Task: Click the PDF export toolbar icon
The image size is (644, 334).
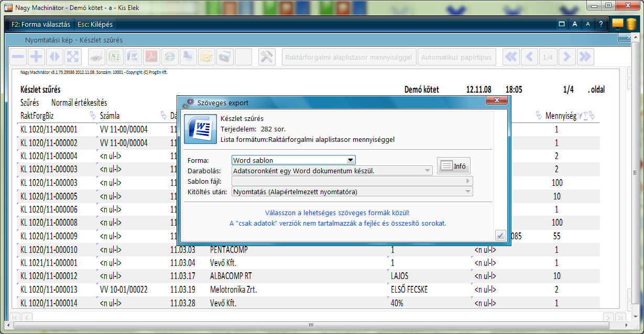Action: 151,57
